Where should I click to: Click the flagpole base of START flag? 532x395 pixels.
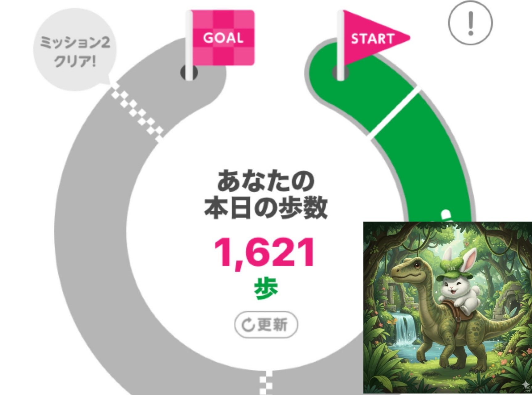click(341, 73)
